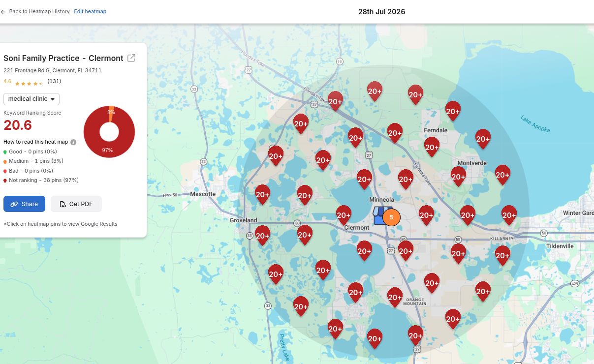Open external link icon beside practice name

pos(131,58)
